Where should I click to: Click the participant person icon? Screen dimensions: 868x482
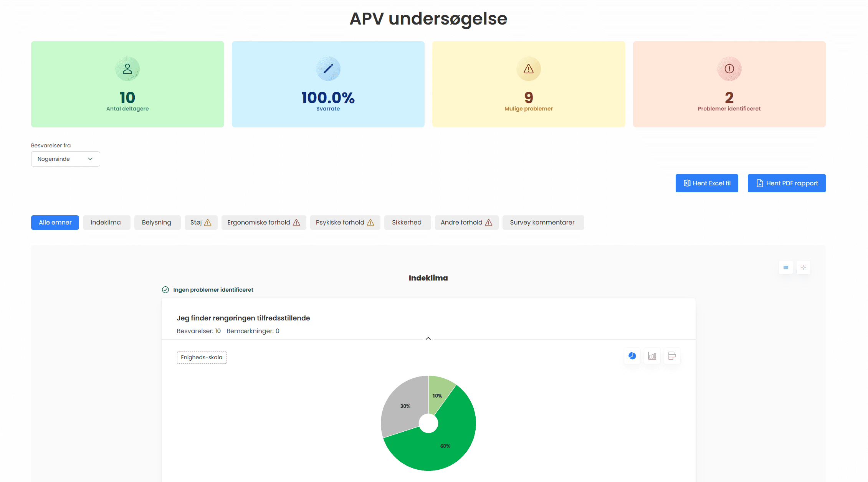tap(127, 69)
